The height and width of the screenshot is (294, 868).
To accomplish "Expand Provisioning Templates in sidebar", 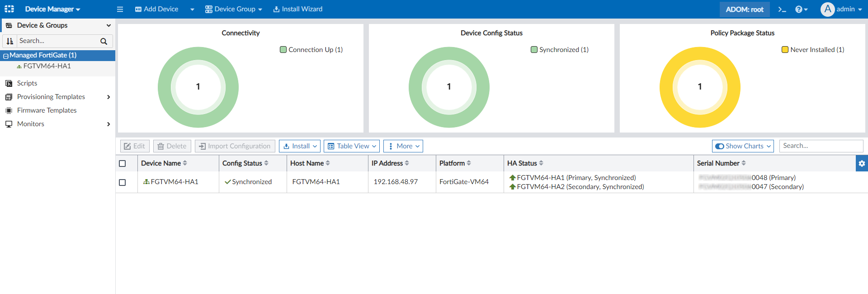I will pos(51,97).
